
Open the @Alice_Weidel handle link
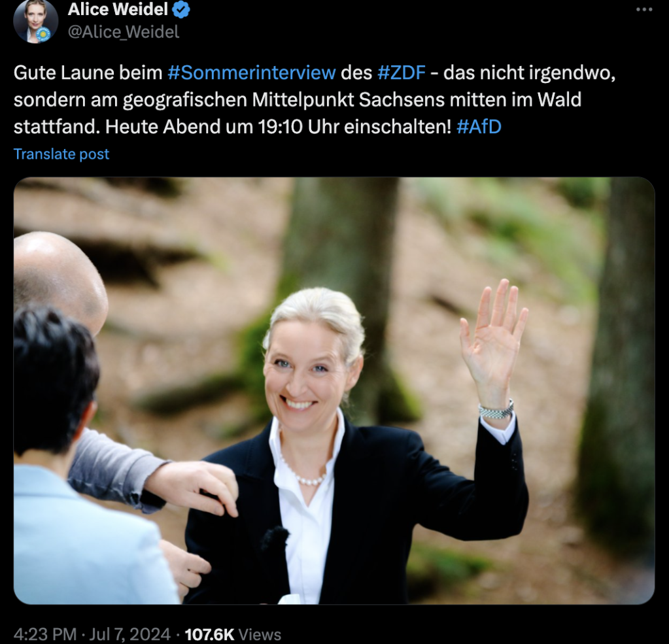click(124, 32)
